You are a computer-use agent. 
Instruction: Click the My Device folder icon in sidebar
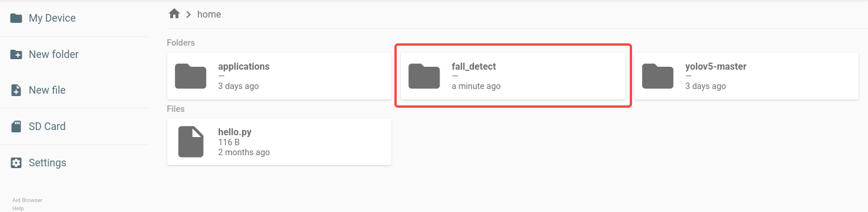[x=16, y=18]
